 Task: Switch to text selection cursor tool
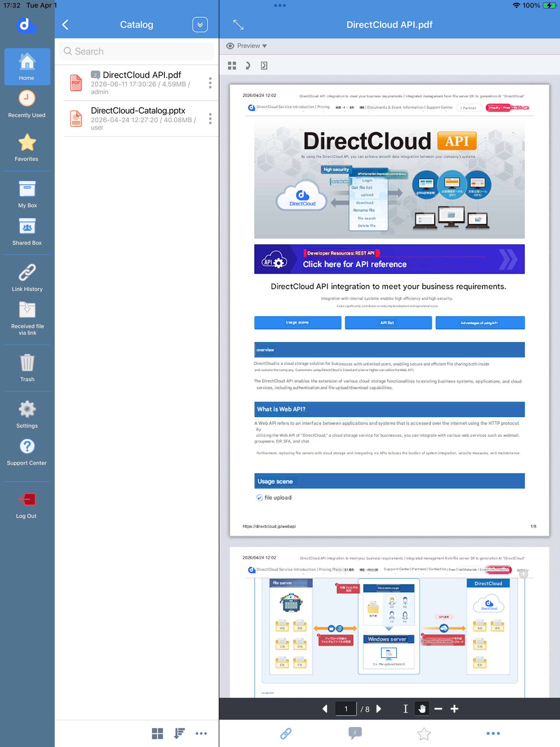pos(406,708)
